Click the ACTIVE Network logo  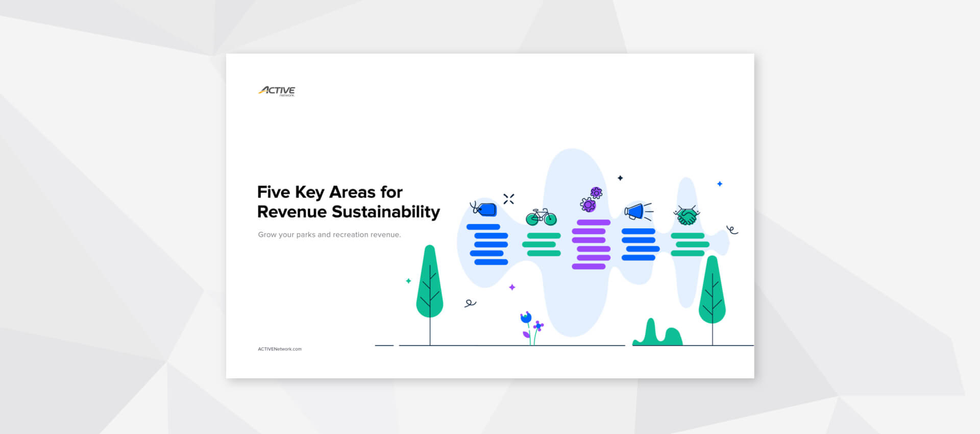coord(277,91)
